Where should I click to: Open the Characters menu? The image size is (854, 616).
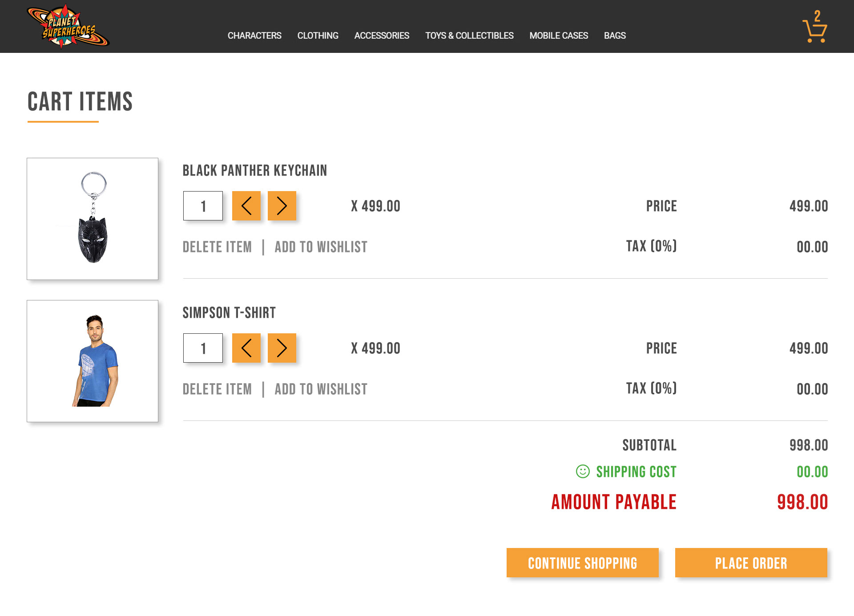(254, 36)
